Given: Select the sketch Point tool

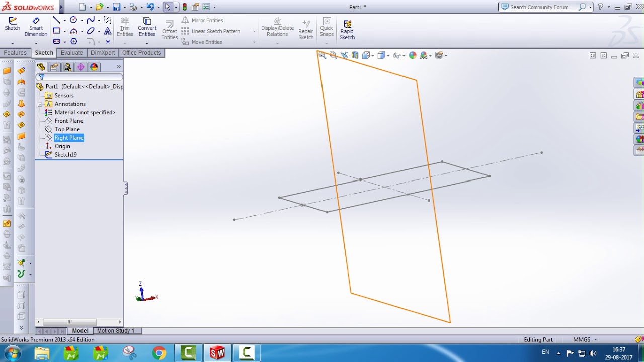Looking at the screenshot, I should (x=107, y=42).
